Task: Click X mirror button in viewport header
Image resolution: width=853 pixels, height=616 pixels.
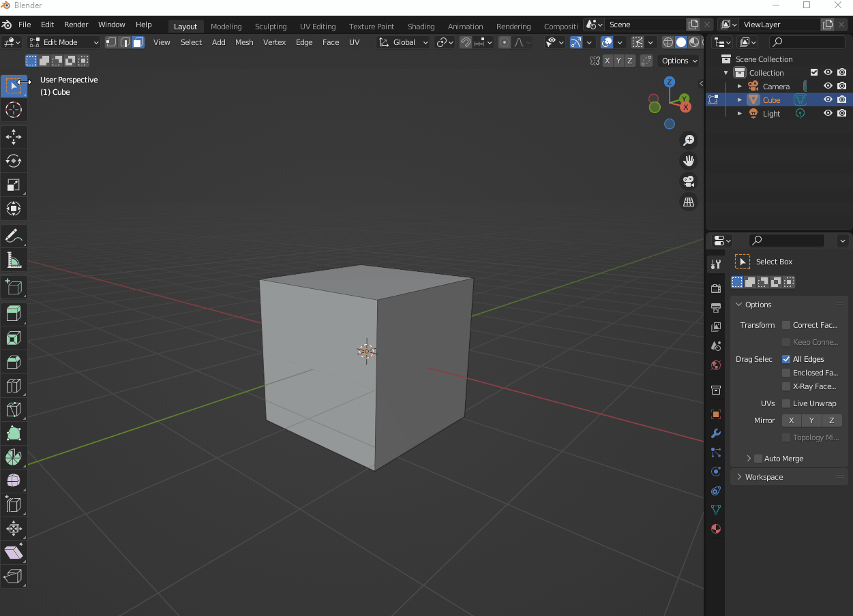Action: coord(608,61)
